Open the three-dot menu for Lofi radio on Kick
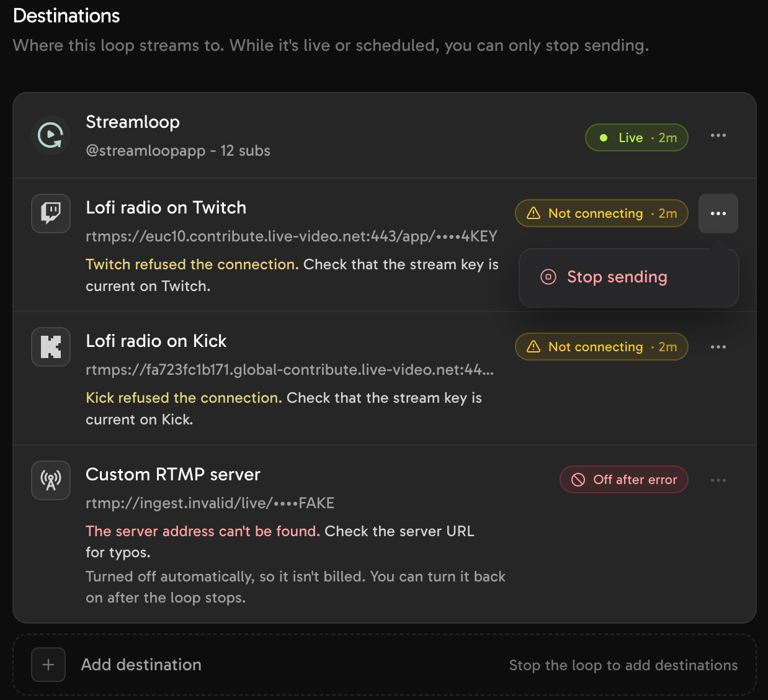Viewport: 768px width, 700px height. [718, 347]
